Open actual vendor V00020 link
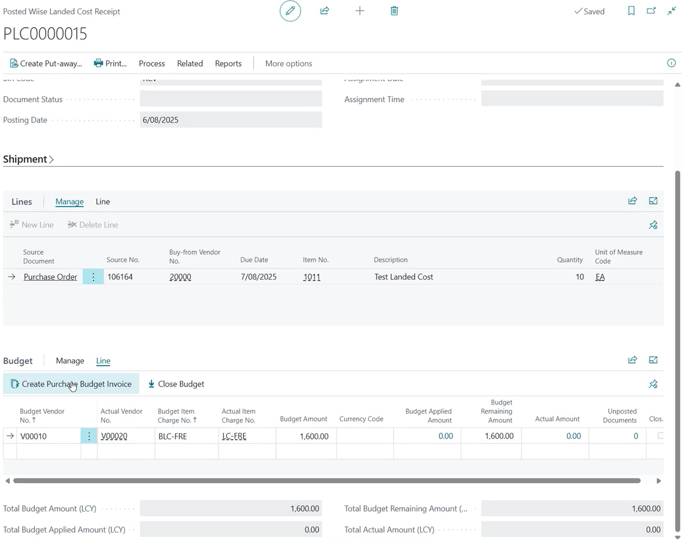The height and width of the screenshot is (540, 688). point(114,436)
